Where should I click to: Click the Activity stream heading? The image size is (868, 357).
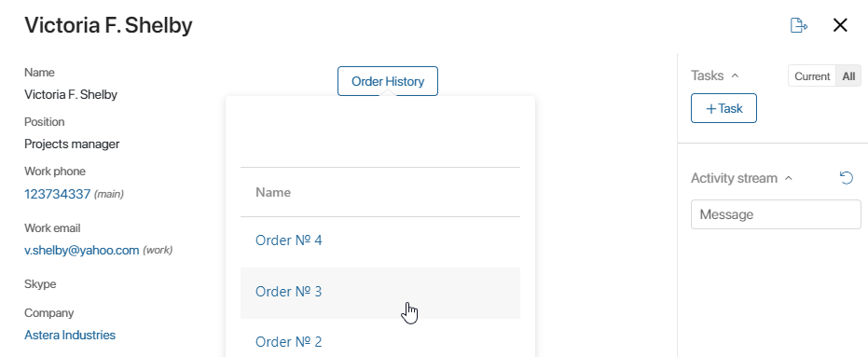pos(734,178)
